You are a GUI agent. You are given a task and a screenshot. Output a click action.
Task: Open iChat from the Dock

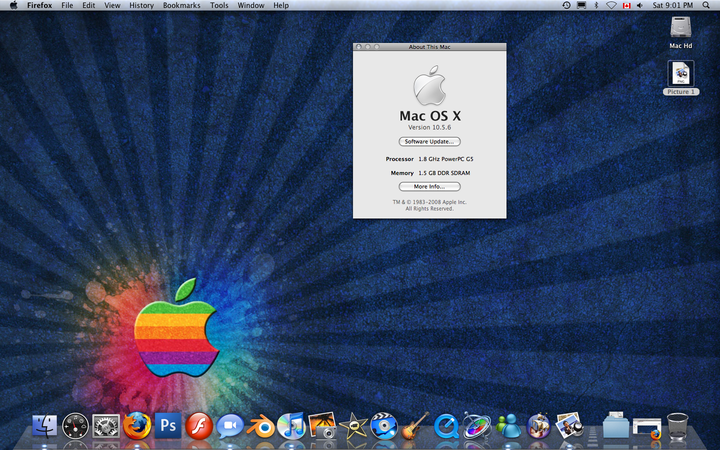coord(230,426)
